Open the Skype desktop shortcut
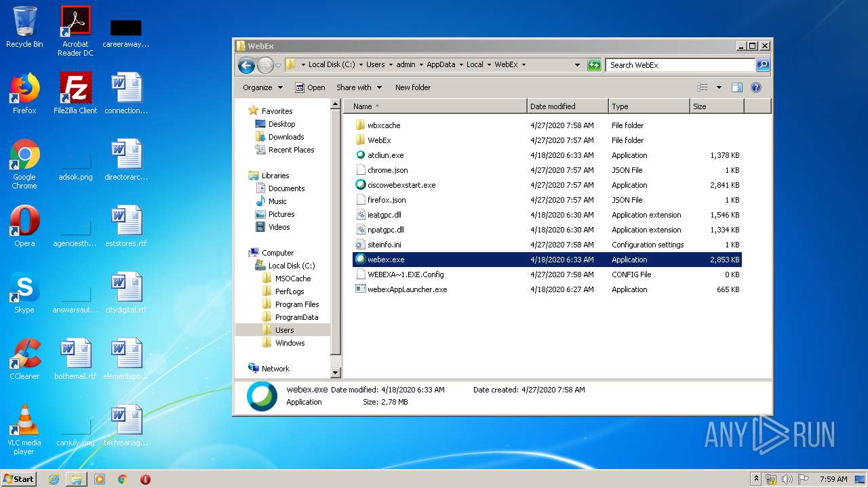 24,293
